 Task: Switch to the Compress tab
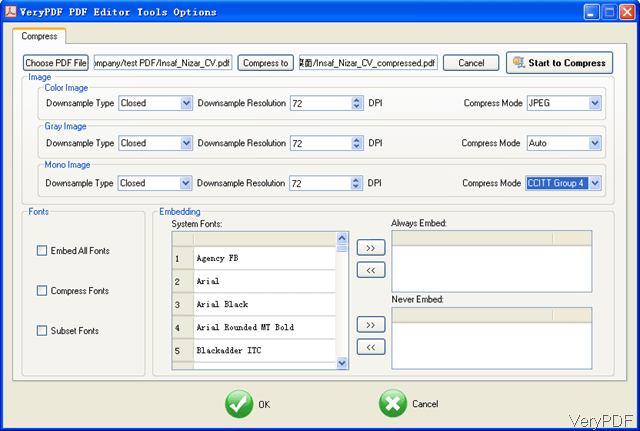point(39,36)
